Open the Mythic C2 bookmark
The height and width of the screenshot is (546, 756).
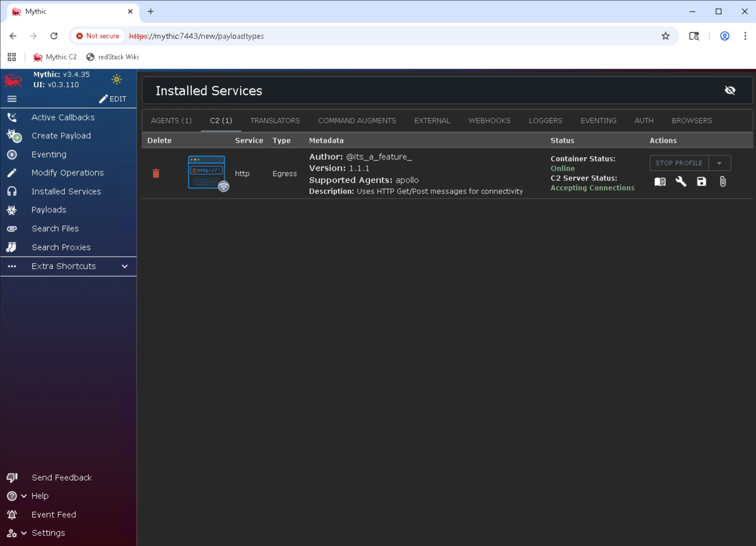(55, 57)
